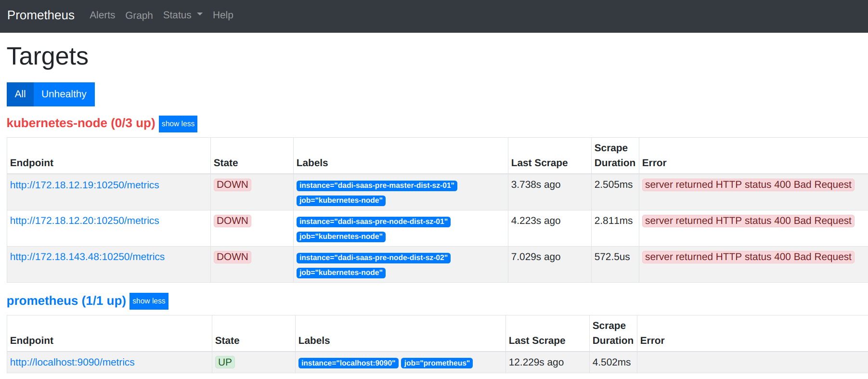Open the kubernetes-node (0/3 up) heading link
This screenshot has height=379, width=868.
click(x=81, y=123)
